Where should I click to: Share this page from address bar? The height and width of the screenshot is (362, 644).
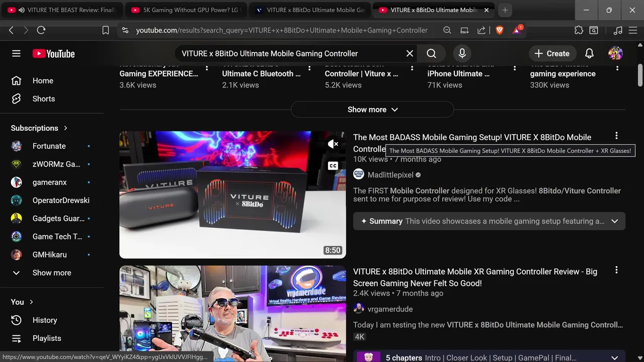click(x=481, y=30)
